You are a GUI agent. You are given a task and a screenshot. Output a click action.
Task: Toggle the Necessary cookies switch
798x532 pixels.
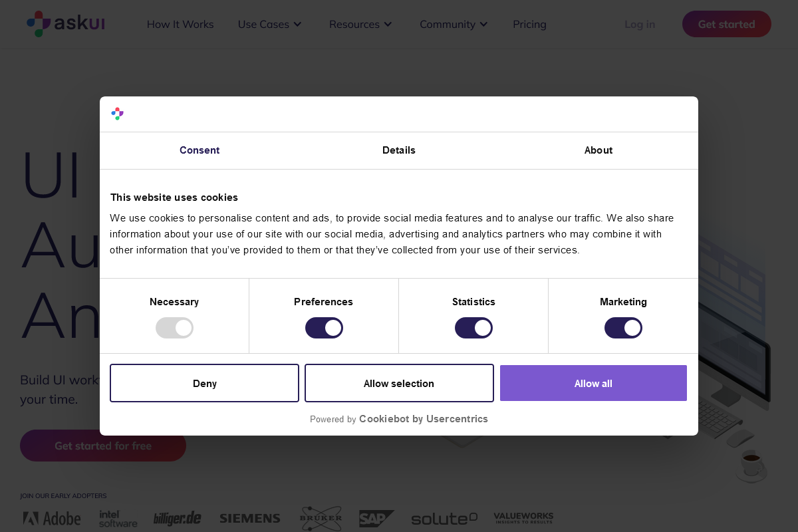174,328
